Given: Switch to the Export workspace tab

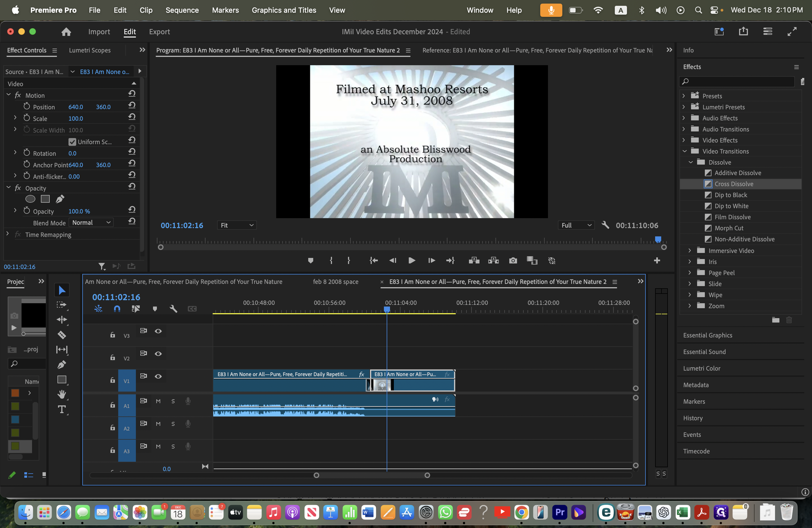Looking at the screenshot, I should [159, 32].
